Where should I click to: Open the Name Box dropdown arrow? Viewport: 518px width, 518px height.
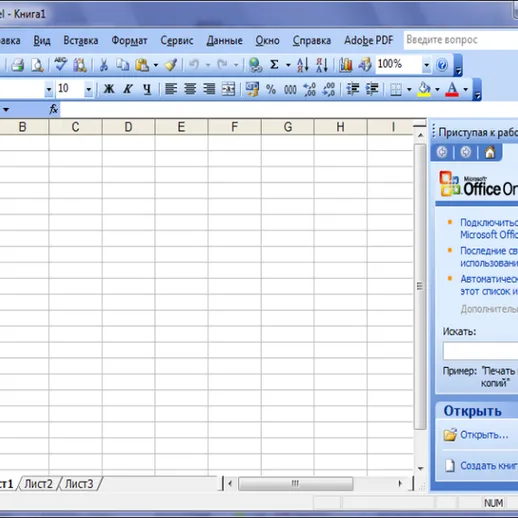(6, 109)
